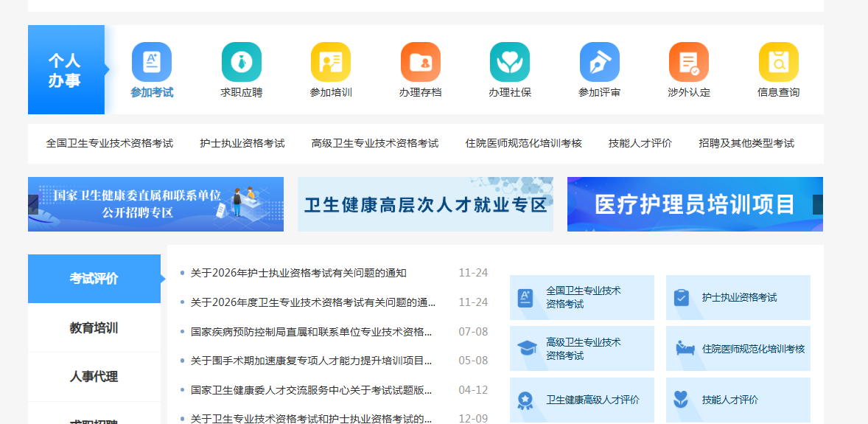This screenshot has height=424, width=868.
Task: Select the 参加培训 training icon
Action: coord(331,62)
